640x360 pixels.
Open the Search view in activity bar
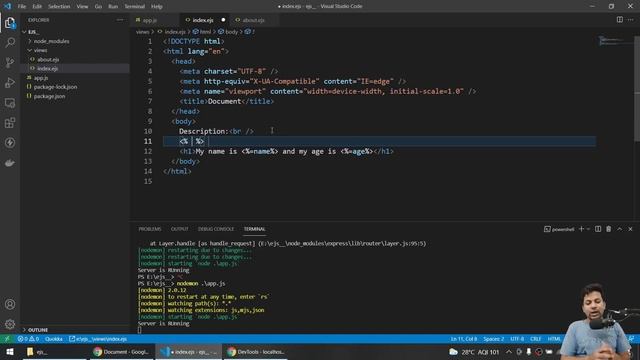10,42
